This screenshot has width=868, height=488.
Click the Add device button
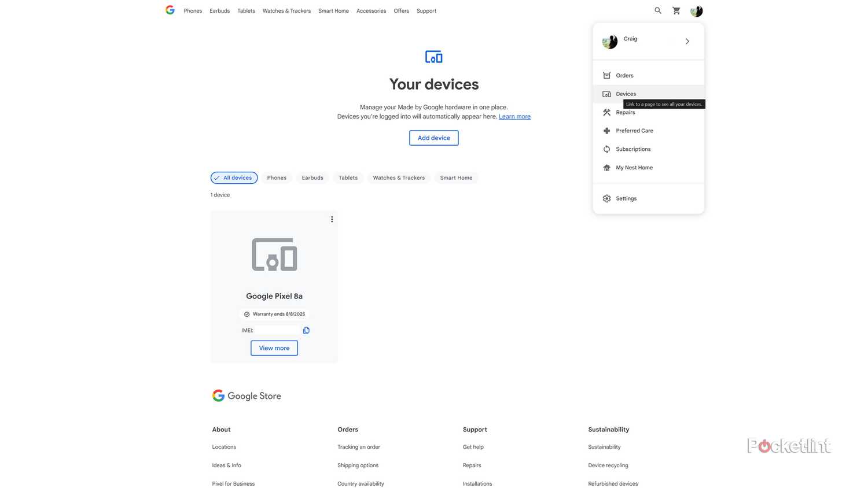[x=434, y=138]
